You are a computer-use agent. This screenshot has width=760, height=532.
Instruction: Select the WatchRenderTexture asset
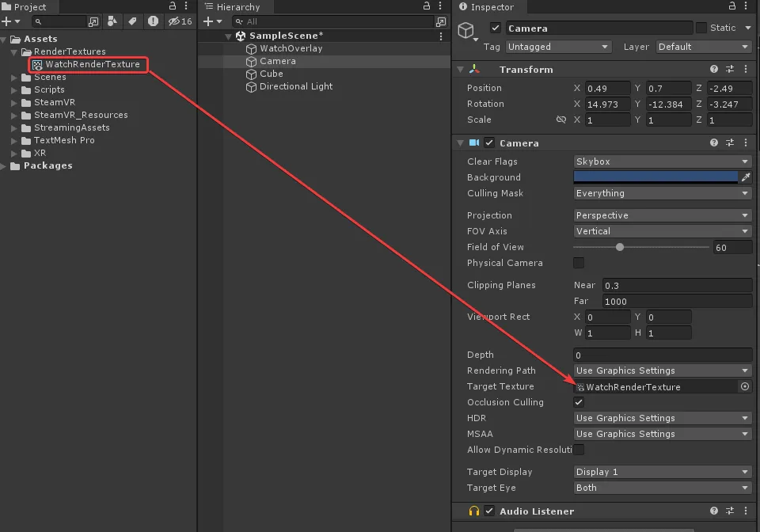click(x=87, y=64)
